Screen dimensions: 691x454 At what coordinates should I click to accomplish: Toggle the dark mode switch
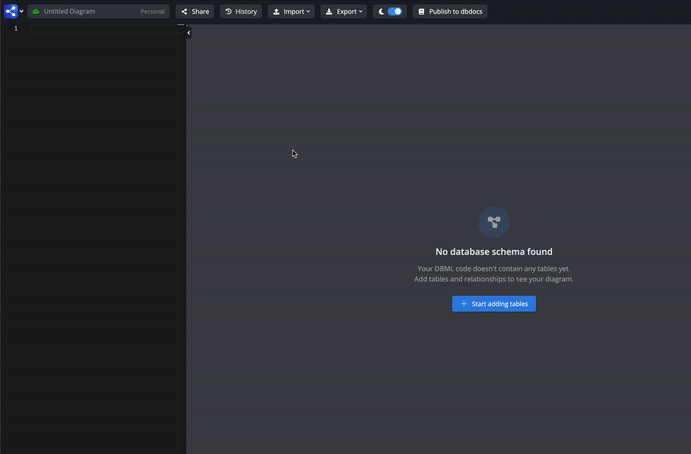click(x=395, y=12)
